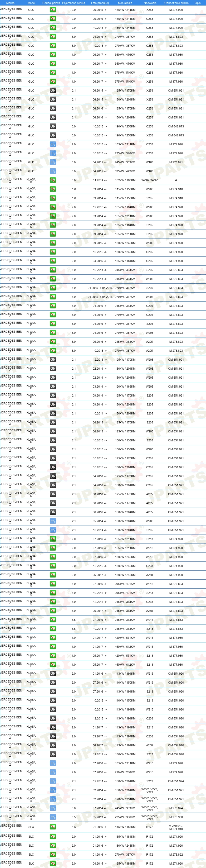The width and height of the screenshot is (206, 868).
Task: Click petrol icon for SLC 3.0 270kW row
Action: tap(53, 855)
